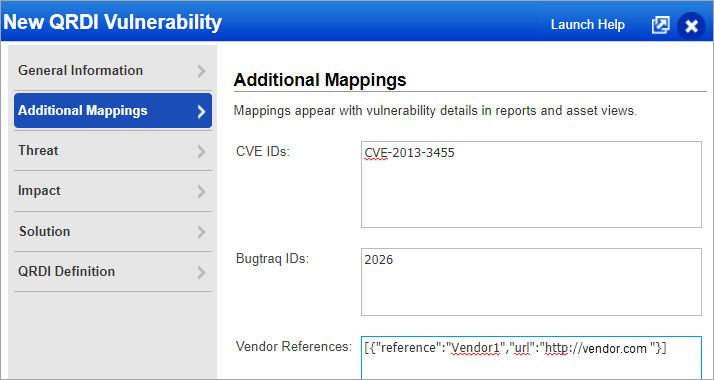Click the mappings description sentence
714x380 pixels.
[435, 111]
